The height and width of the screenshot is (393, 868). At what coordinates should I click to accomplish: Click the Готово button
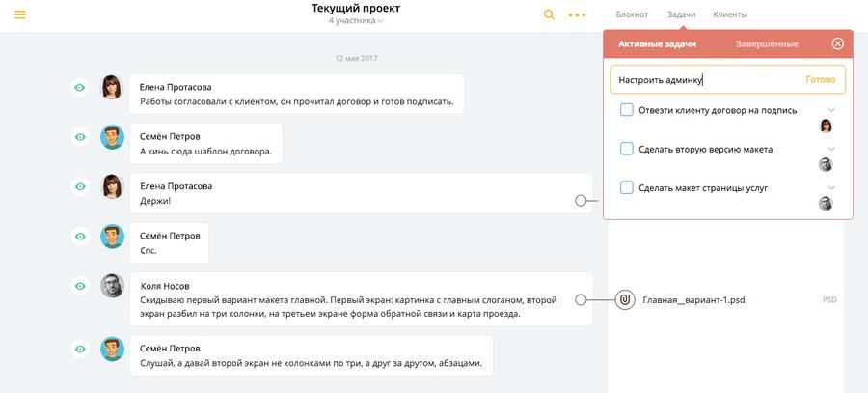coord(820,79)
